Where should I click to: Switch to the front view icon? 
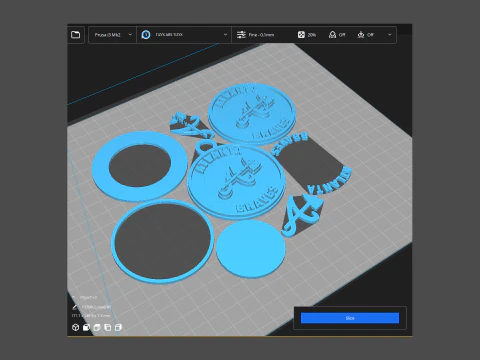click(x=86, y=327)
